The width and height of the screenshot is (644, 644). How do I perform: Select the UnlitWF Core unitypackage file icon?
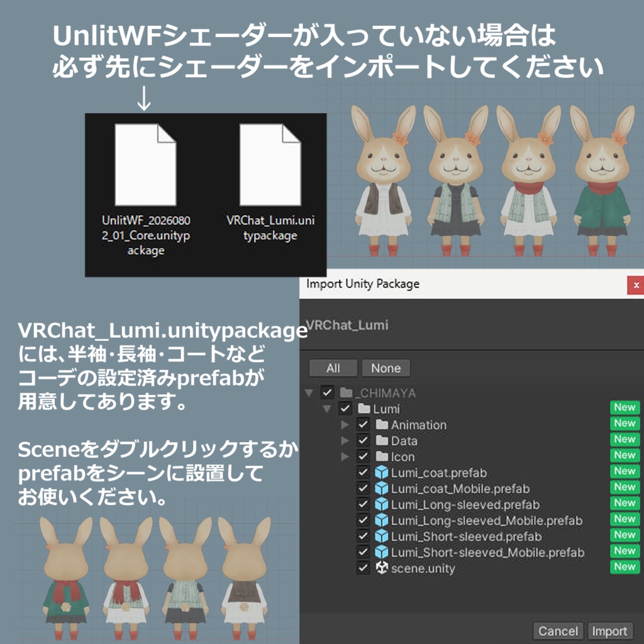point(146,165)
